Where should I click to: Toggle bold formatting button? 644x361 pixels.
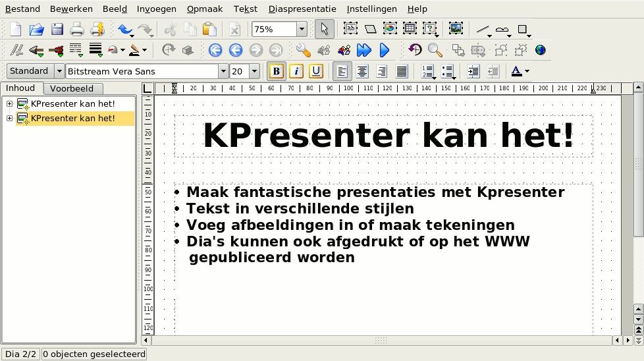click(x=277, y=71)
